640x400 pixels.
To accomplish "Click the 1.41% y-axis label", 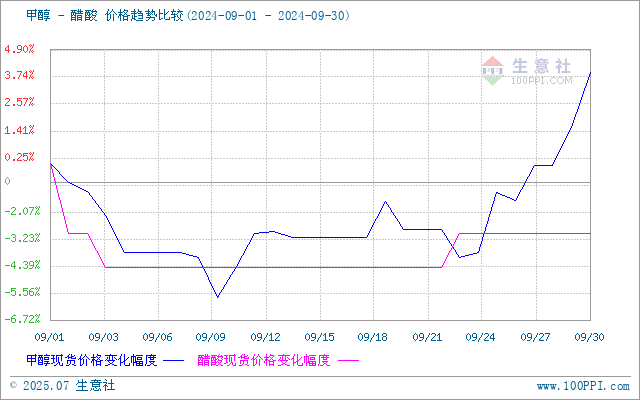I will tap(19, 130).
